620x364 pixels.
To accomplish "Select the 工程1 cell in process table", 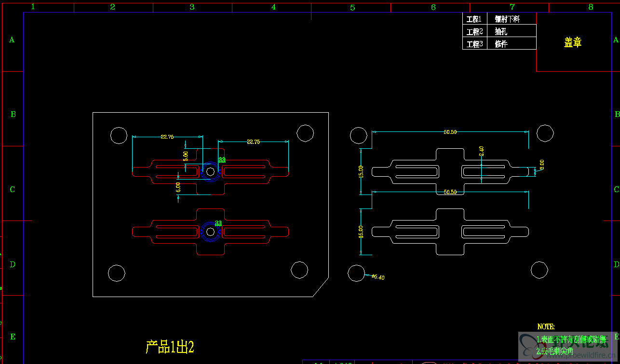I will (x=474, y=19).
